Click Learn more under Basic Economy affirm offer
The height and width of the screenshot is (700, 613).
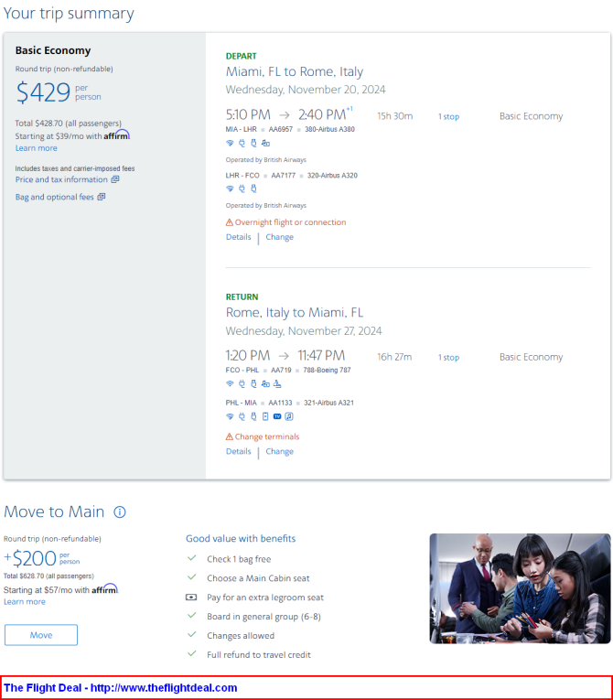coord(37,148)
